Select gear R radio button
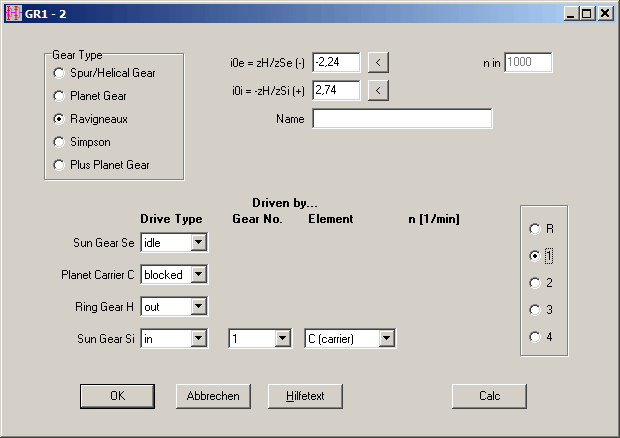Screen dimensions: 620x438 click(x=535, y=229)
